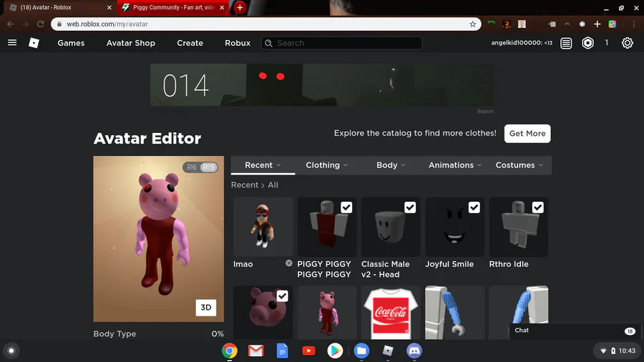Image resolution: width=644 pixels, height=362 pixels.
Task: Click the extensions plus icon in Chrome toolbar
Action: point(597,24)
